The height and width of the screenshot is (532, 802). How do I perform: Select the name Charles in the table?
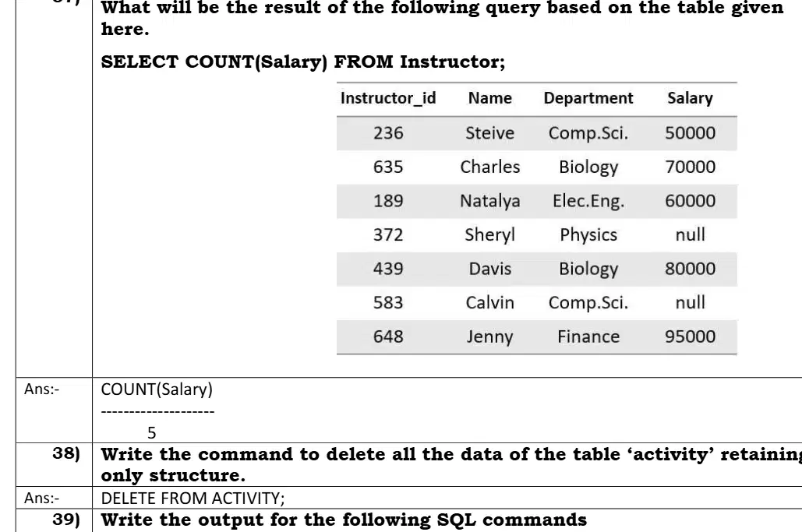coord(489,167)
